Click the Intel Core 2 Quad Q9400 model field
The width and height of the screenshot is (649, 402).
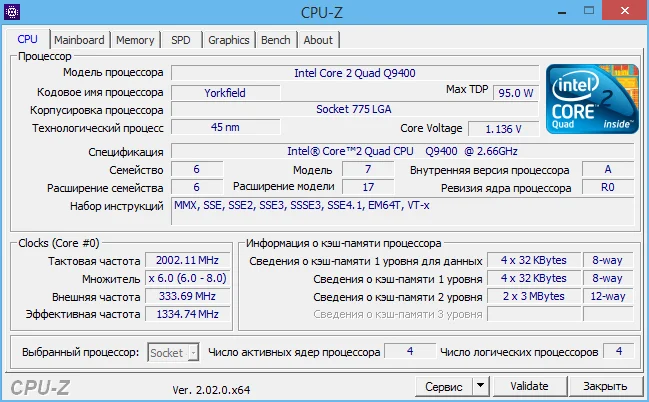click(x=355, y=73)
